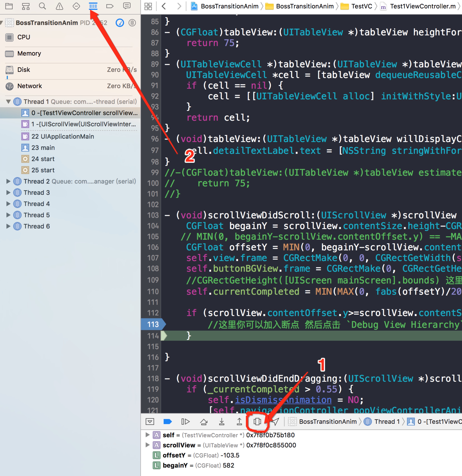Switch to the Issue navigator warning icon
The width and height of the screenshot is (462, 476).
[59, 6]
